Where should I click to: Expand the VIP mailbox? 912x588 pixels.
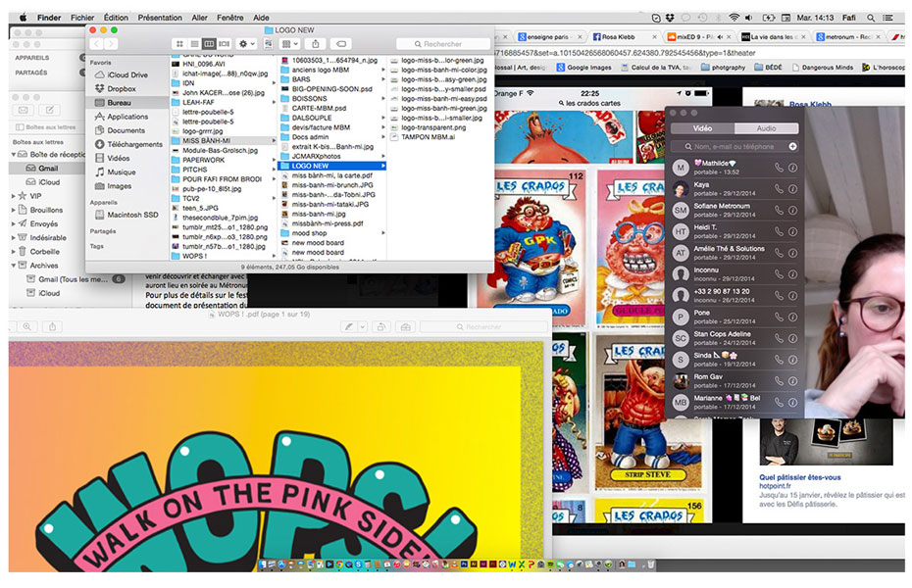[14, 196]
